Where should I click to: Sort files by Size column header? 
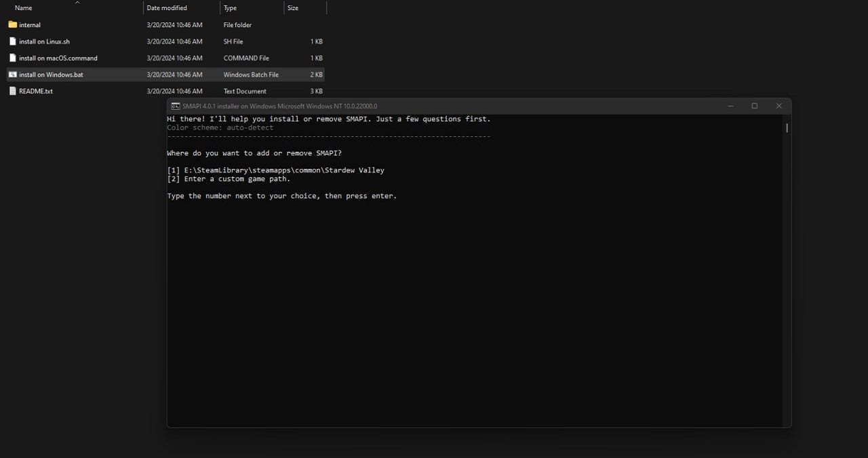tap(293, 8)
